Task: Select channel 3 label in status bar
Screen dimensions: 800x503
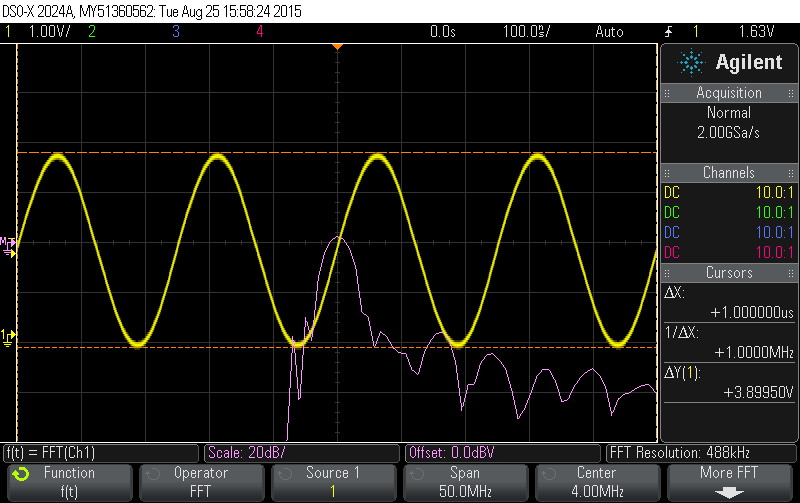Action: [x=176, y=32]
